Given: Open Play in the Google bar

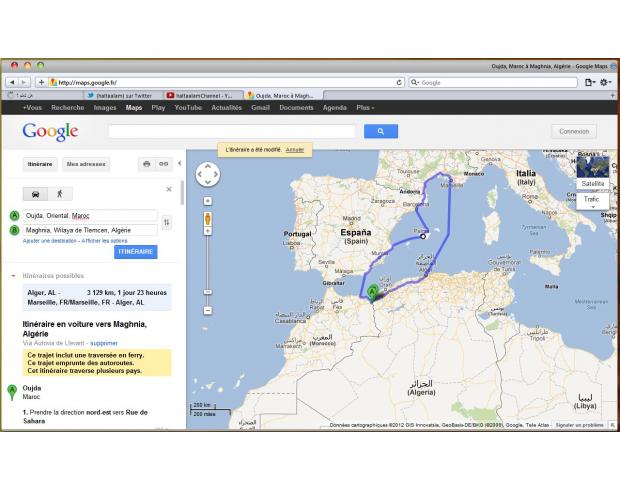Looking at the screenshot, I should pos(158,108).
